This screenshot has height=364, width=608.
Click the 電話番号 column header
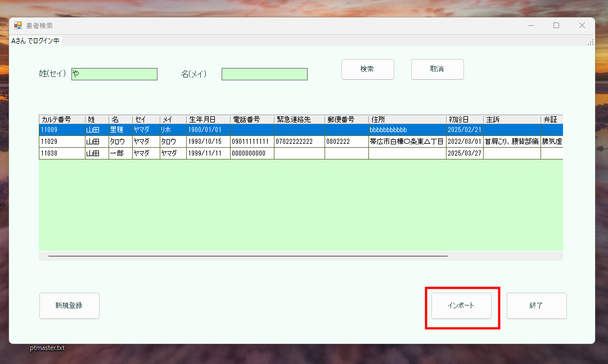[x=251, y=119]
